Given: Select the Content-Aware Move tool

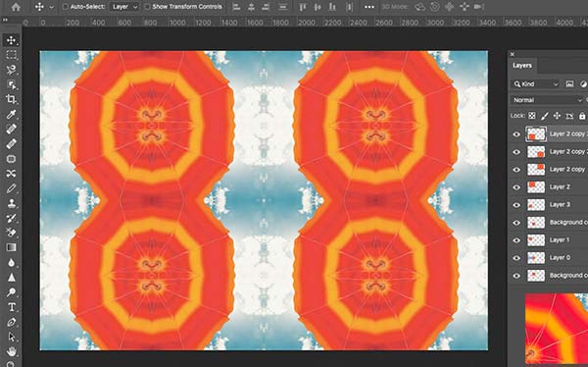Looking at the screenshot, I should 11,173.
